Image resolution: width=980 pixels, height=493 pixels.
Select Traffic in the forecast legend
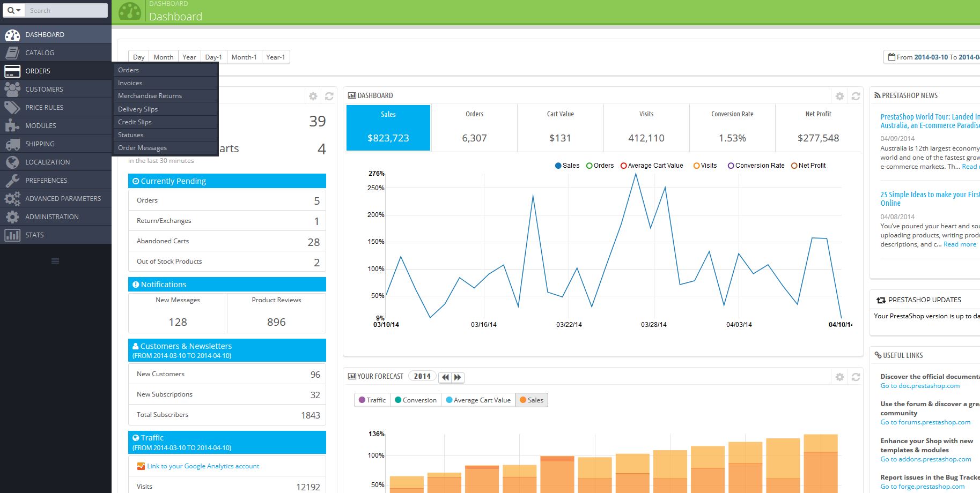[372, 400]
